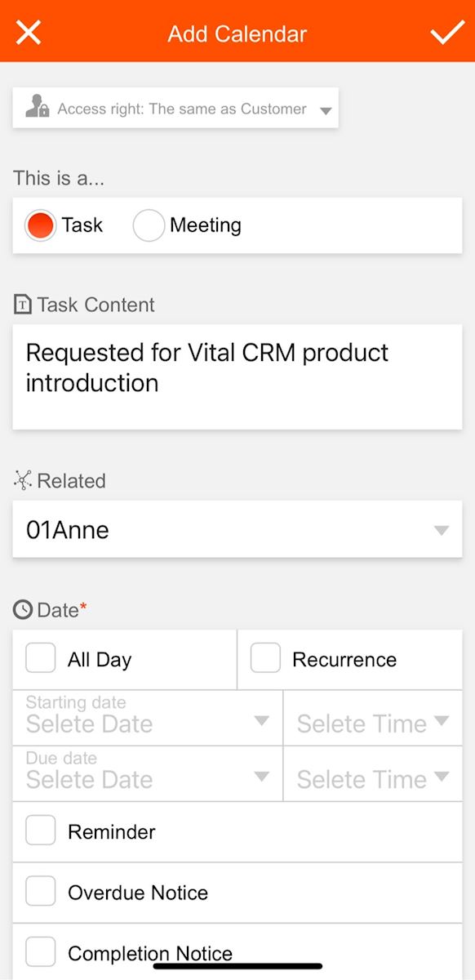
Task: Tick the Completion Notice checkbox
Action: coord(41,951)
